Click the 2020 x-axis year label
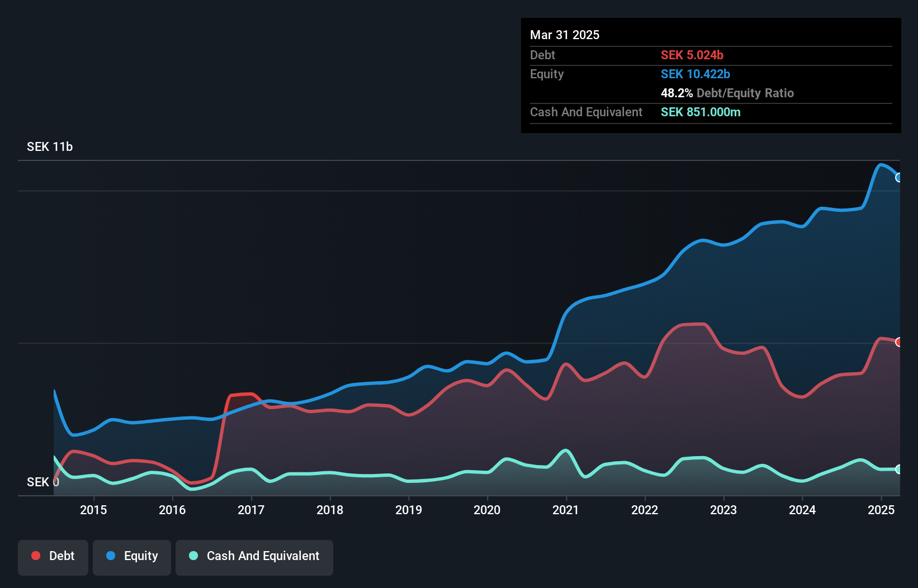Viewport: 918px width, 588px height. pyautogui.click(x=487, y=510)
